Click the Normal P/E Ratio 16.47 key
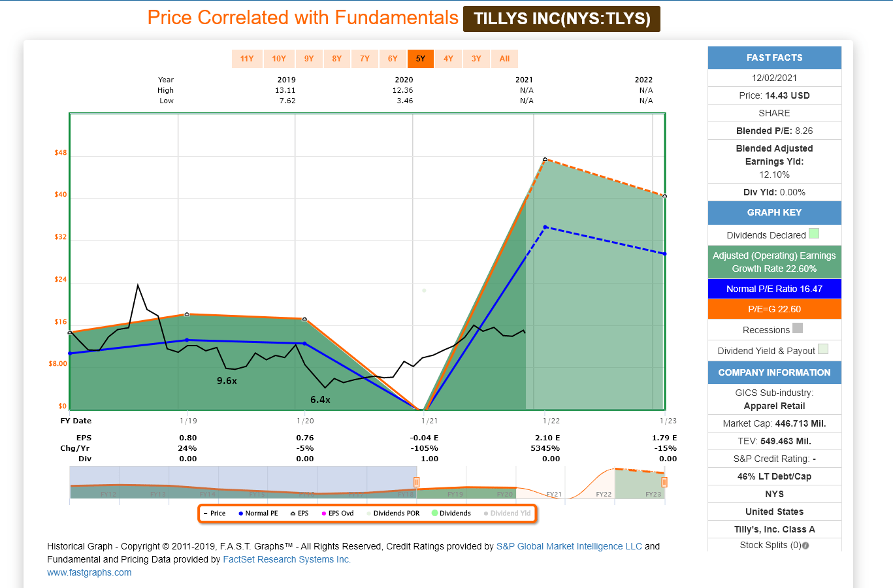Screen dimensions: 893x588 pos(775,289)
